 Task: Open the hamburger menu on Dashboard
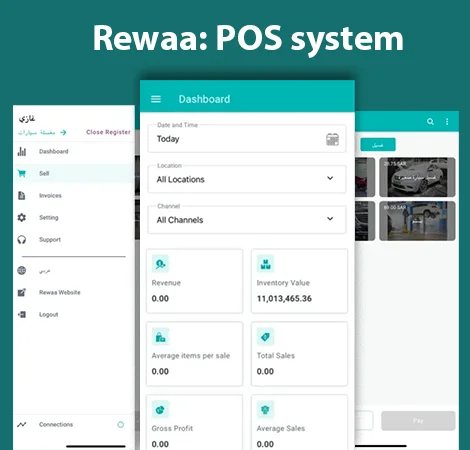point(156,99)
